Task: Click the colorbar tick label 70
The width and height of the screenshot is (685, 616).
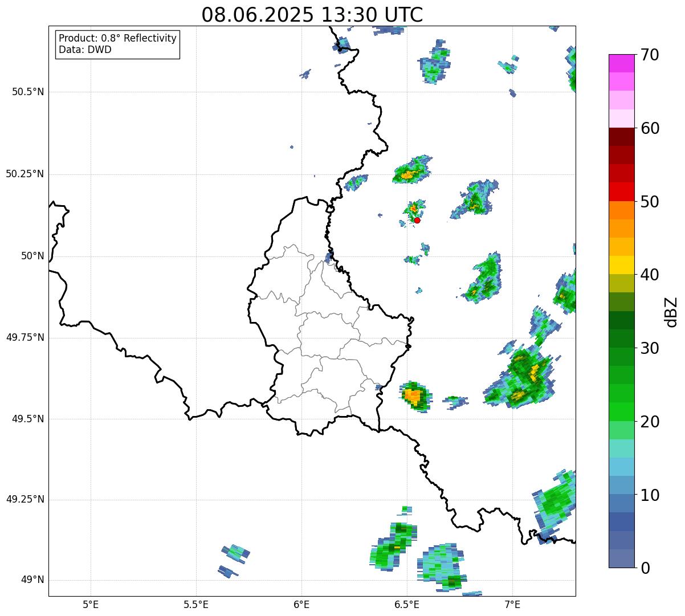Action: pos(650,55)
